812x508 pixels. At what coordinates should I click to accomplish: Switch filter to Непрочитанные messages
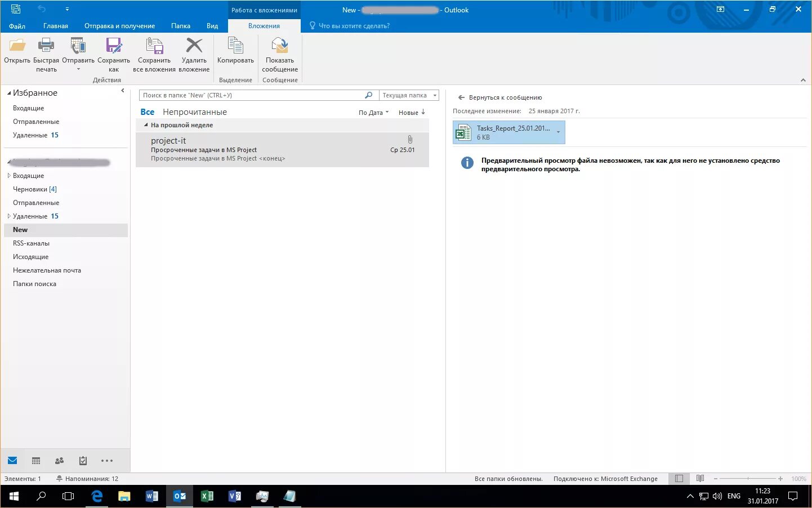195,112
